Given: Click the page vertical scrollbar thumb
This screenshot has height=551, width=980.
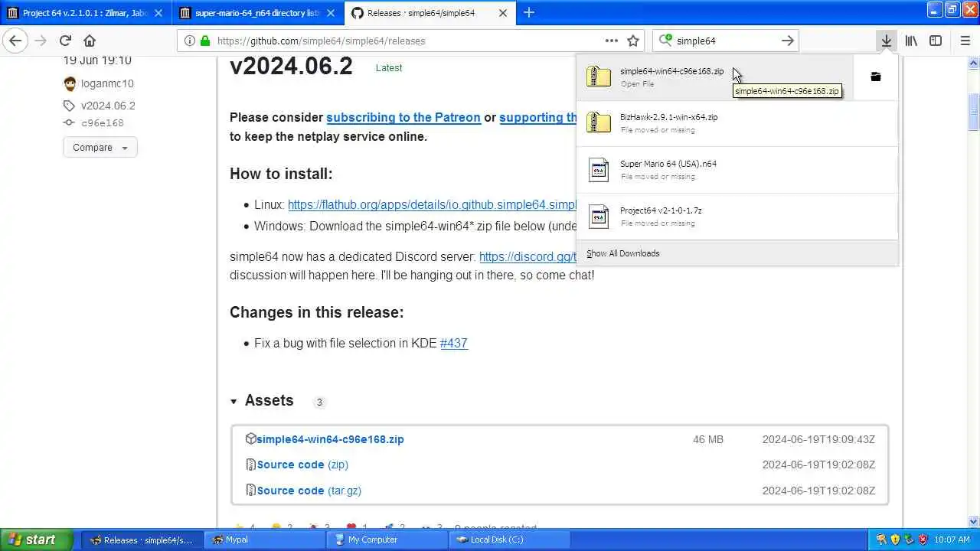Looking at the screenshot, I should (973, 111).
